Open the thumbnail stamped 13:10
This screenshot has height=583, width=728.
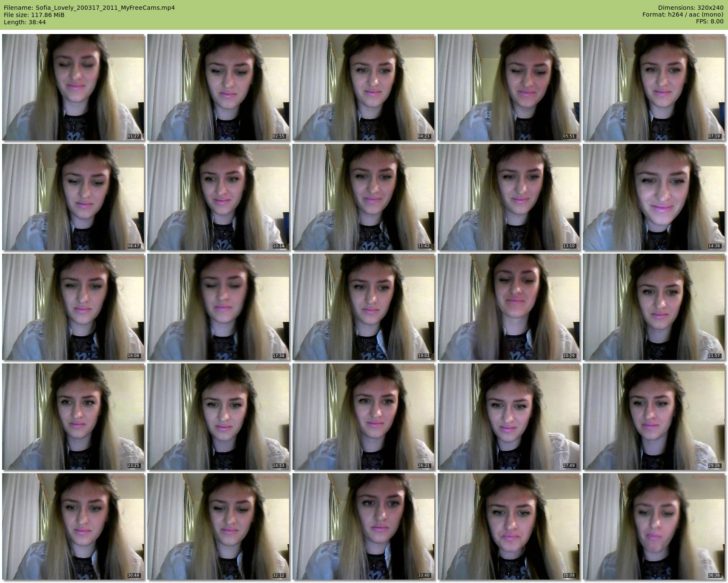[509, 197]
